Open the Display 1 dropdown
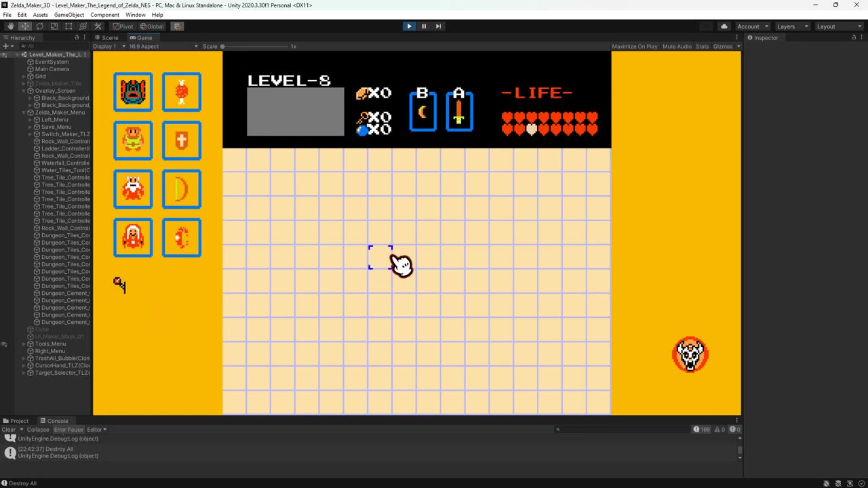Viewport: 868px width, 488px height. coord(109,46)
